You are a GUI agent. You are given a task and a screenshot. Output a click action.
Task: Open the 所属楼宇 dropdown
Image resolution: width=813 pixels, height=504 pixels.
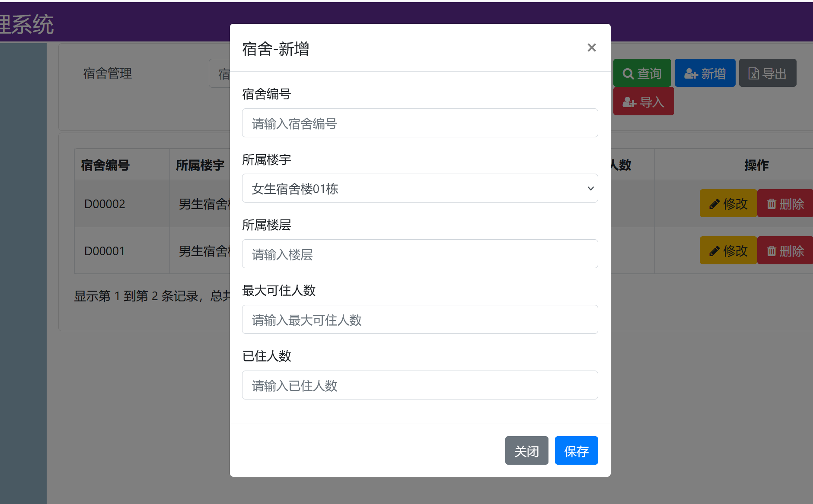pos(420,188)
